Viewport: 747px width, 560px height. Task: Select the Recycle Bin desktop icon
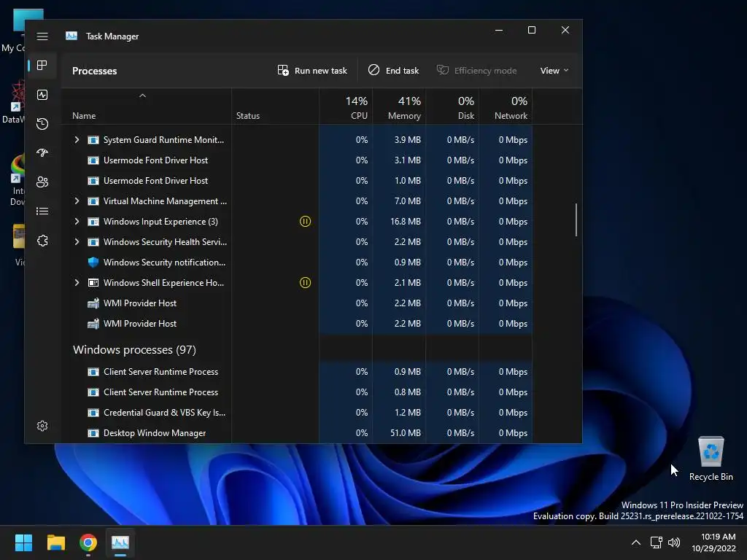(711, 459)
